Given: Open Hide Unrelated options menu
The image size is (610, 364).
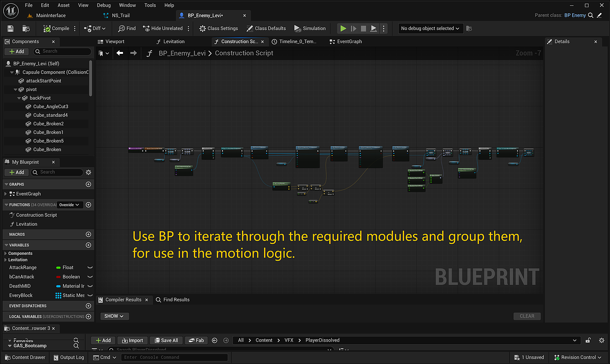Looking at the screenshot, I should pos(188,29).
